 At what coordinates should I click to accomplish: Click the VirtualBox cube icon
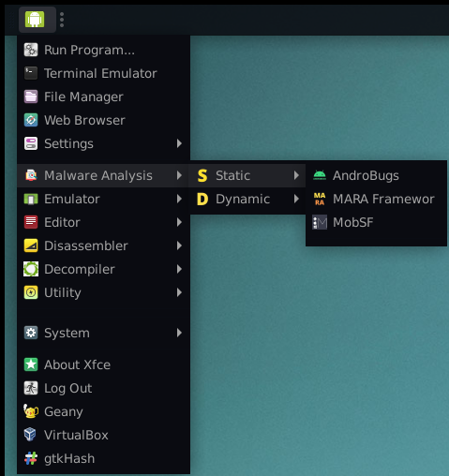(31, 435)
